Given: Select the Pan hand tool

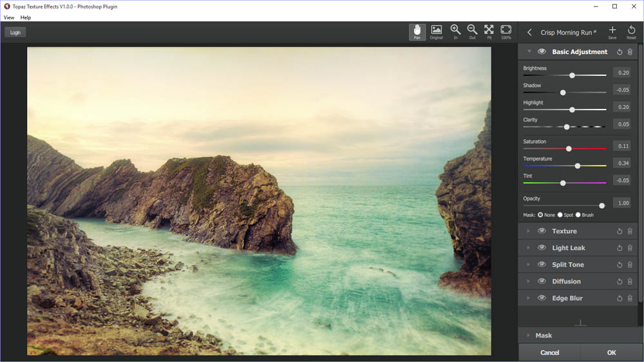Looking at the screenshot, I should (417, 32).
